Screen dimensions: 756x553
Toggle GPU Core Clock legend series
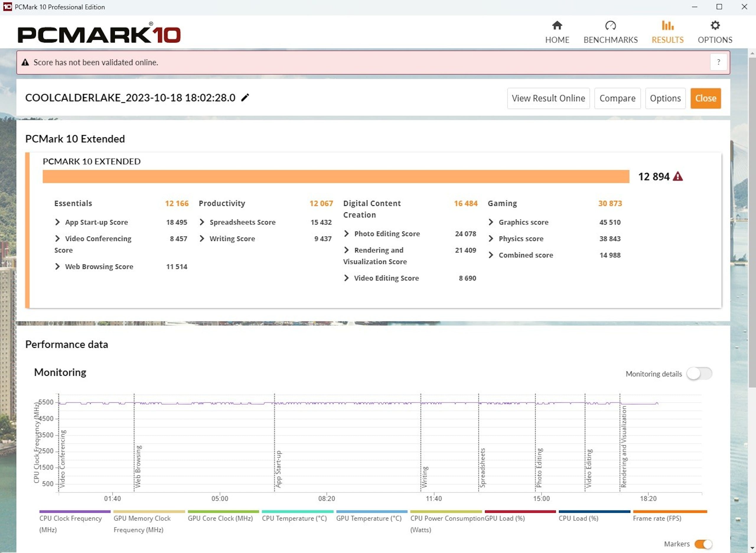(223, 516)
